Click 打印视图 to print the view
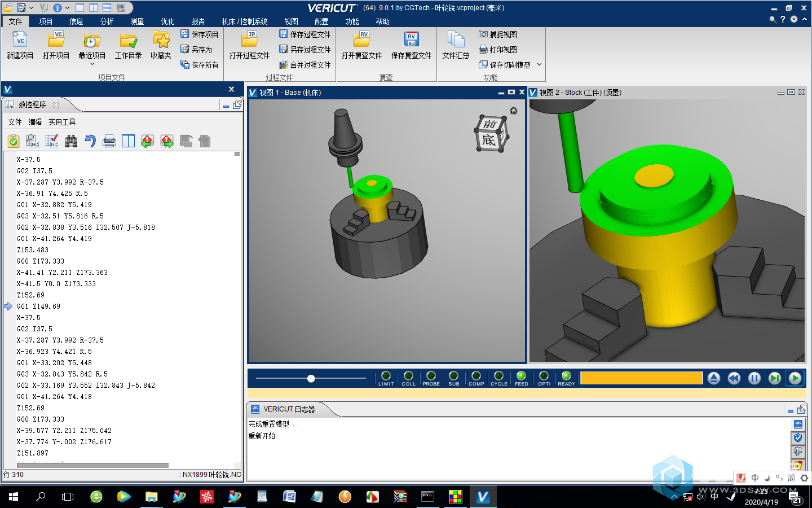This screenshot has height=508, width=812. pos(497,50)
